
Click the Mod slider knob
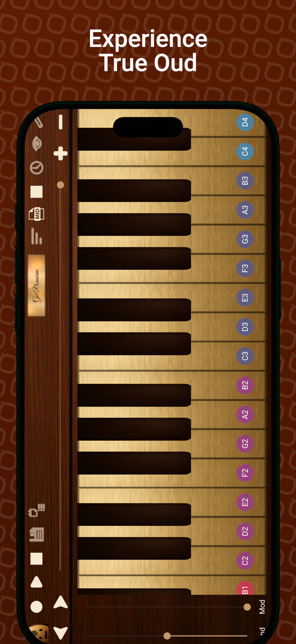247,607
